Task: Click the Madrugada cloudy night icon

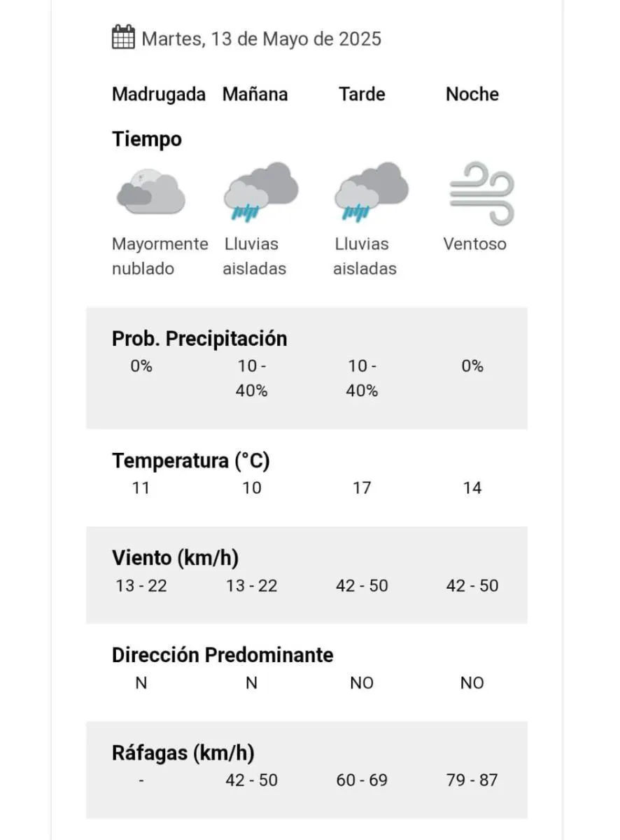Action: 150,192
